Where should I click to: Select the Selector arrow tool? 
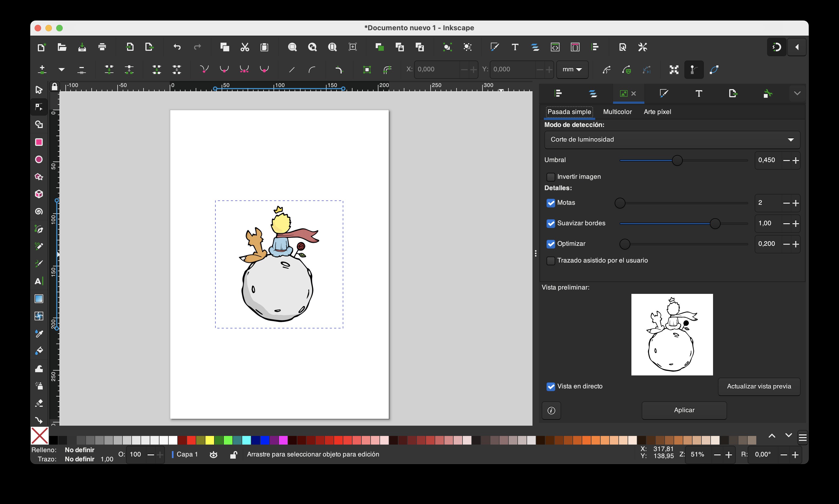coord(39,90)
